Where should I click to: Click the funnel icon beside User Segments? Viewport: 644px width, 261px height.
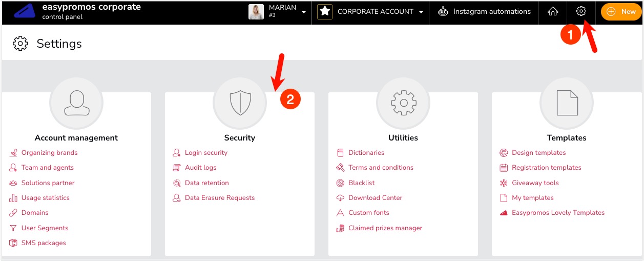pyautogui.click(x=13, y=228)
